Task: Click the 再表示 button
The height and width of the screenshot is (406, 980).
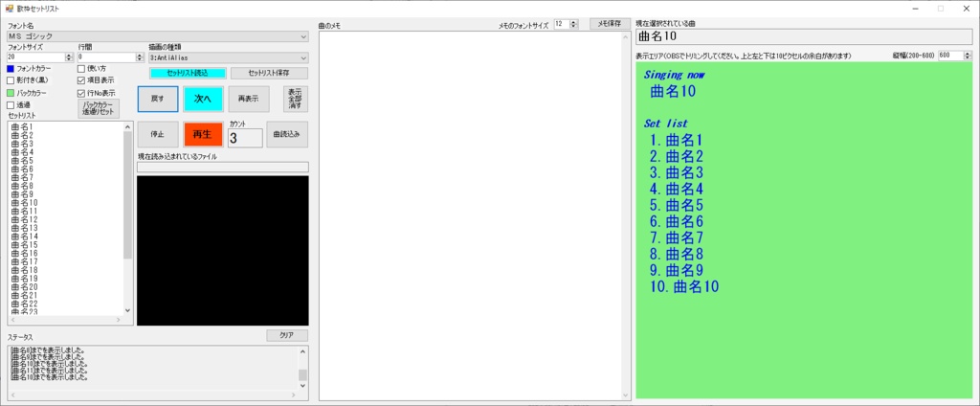Action: [x=248, y=99]
